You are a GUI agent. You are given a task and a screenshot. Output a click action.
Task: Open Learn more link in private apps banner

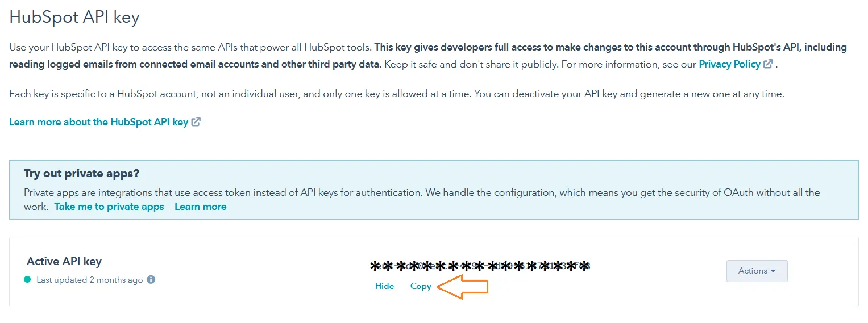pyautogui.click(x=201, y=207)
